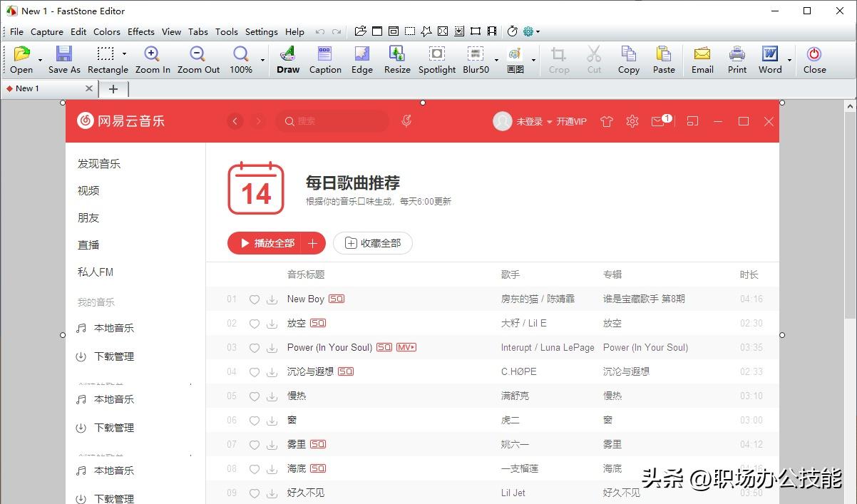Viewport: 857px width, 504px height.
Task: Click the 开通VIP link
Action: [x=572, y=121]
